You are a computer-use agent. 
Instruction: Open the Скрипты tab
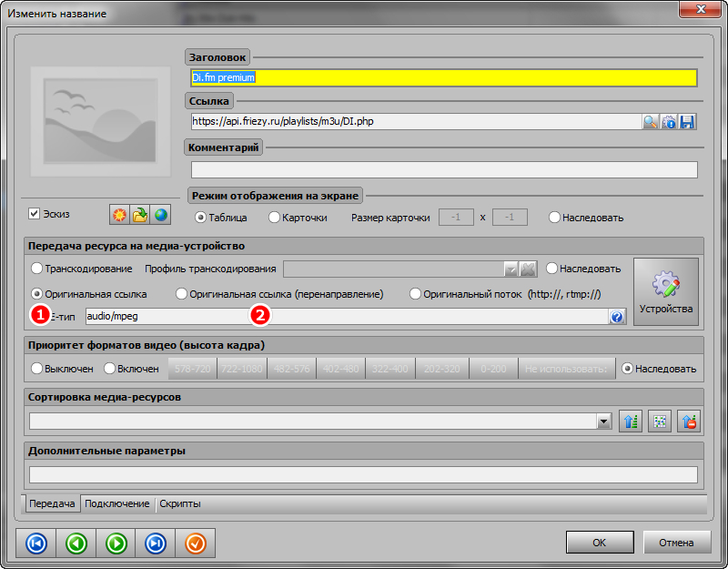point(179,503)
